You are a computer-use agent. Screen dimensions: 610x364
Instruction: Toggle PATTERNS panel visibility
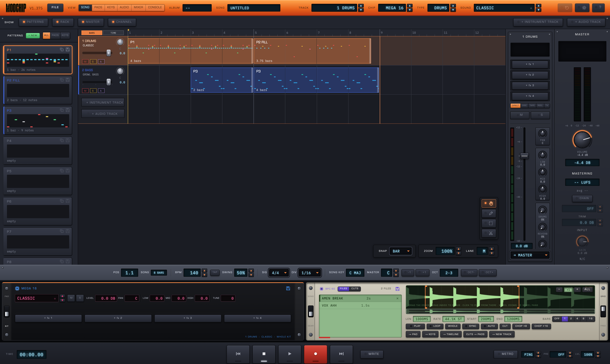click(33, 22)
